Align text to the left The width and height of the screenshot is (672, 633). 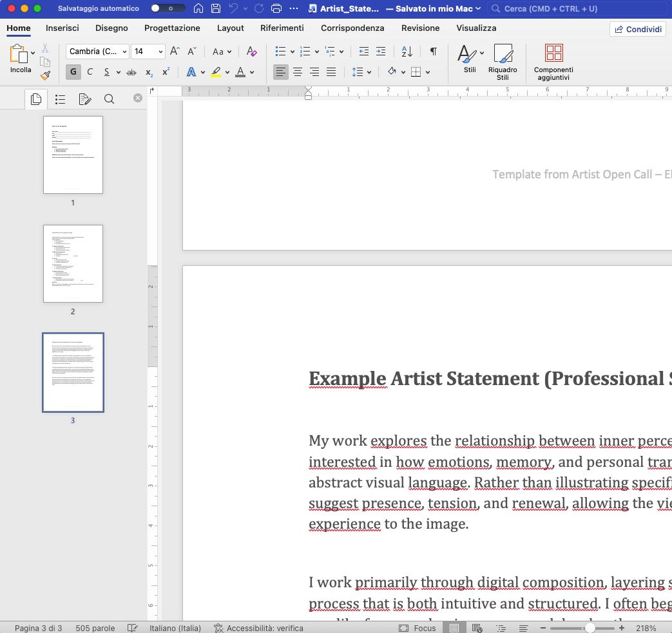point(281,72)
